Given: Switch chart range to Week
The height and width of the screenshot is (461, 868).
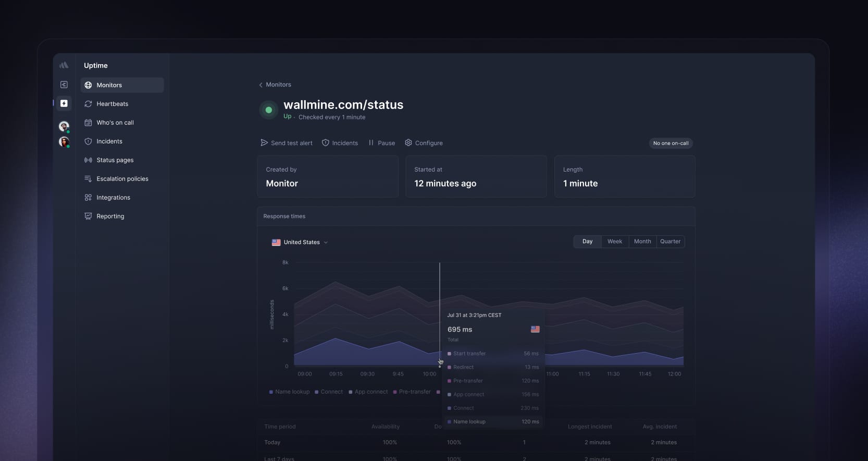Looking at the screenshot, I should [x=614, y=241].
